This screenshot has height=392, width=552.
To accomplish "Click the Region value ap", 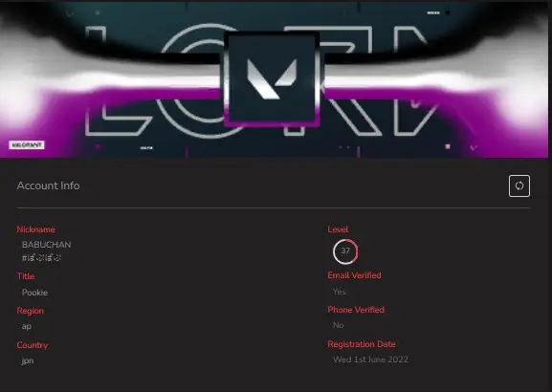I will point(27,327).
